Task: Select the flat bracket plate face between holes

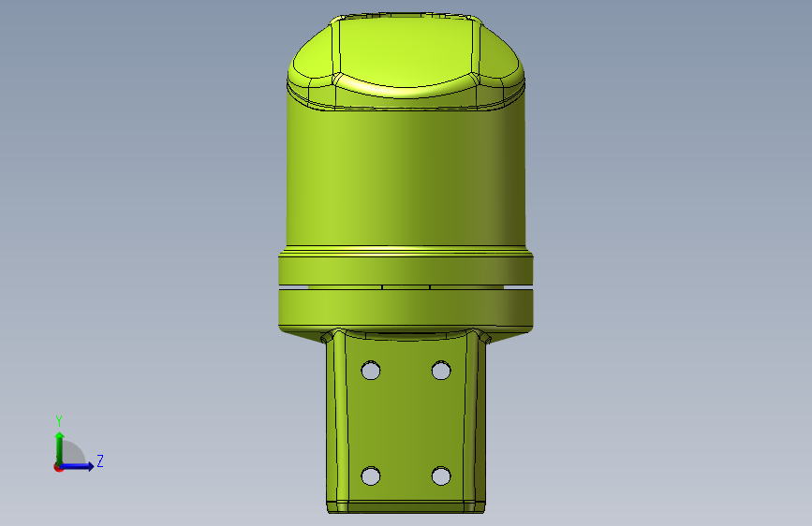Action: 406,422
